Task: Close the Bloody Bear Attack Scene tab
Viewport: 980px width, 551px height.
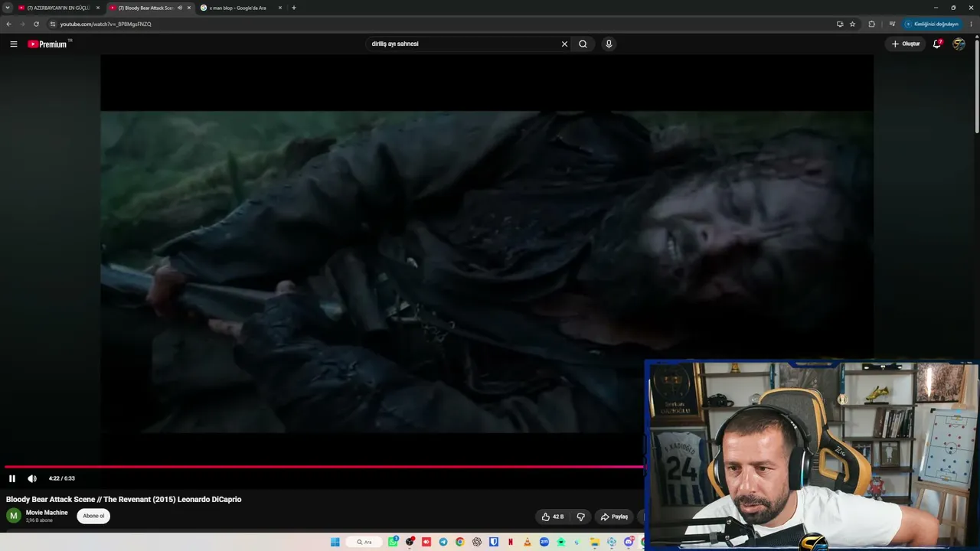Action: (x=189, y=8)
